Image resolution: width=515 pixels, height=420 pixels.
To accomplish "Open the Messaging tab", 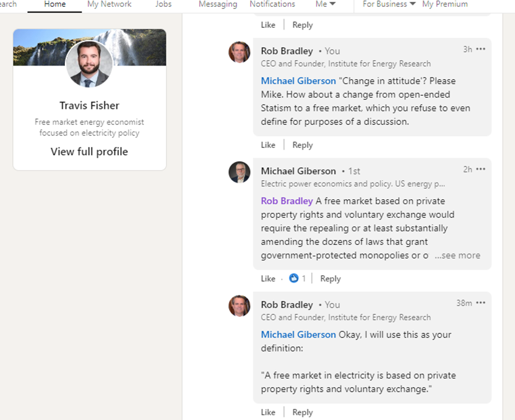I will click(218, 4).
